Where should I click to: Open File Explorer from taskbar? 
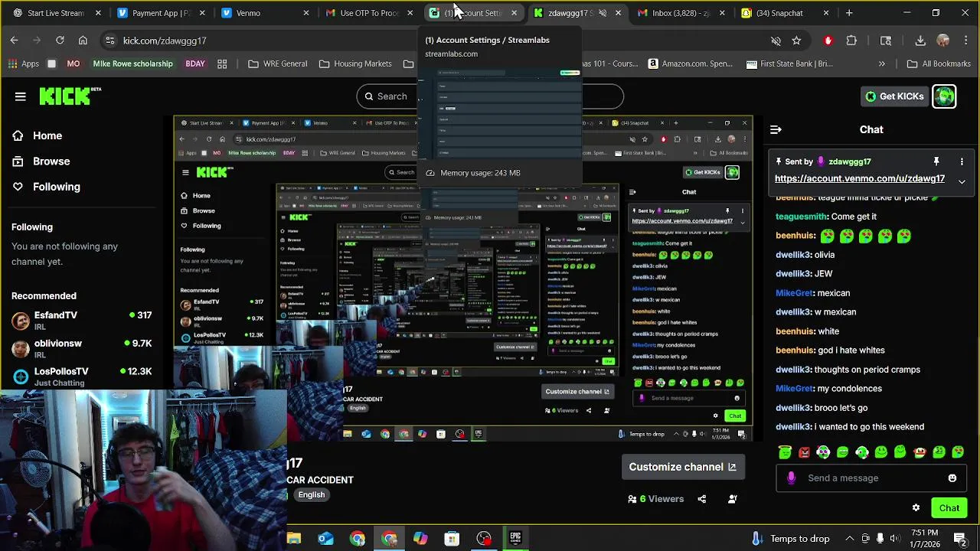(x=294, y=539)
